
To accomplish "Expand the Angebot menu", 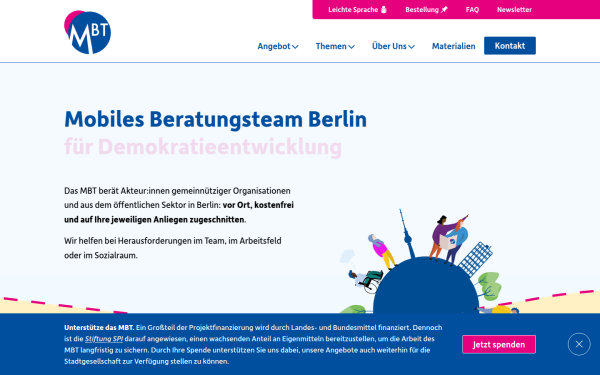I will tap(278, 46).
